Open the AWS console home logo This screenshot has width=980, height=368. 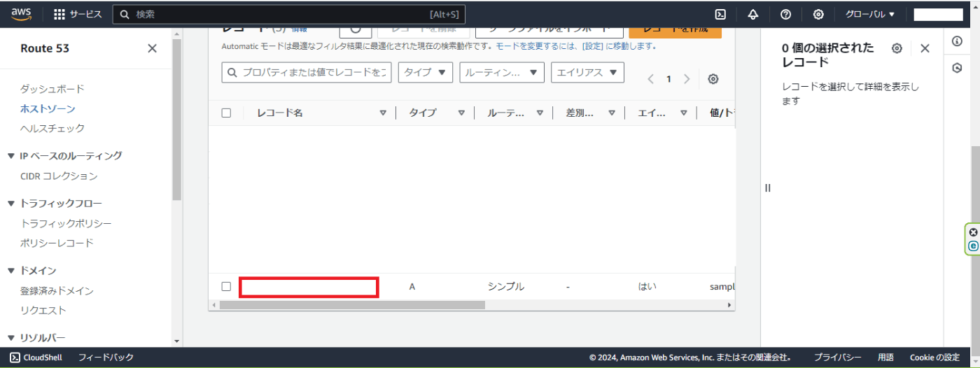(21, 14)
